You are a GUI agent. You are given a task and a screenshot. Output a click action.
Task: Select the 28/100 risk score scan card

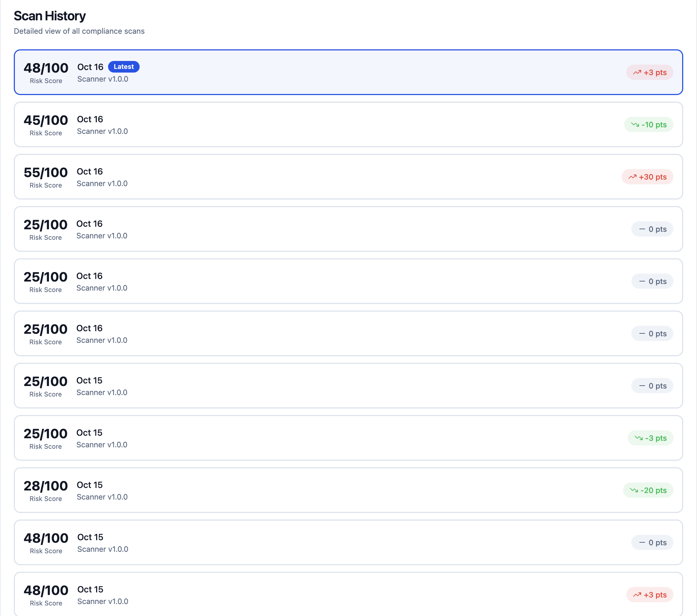[x=348, y=490]
